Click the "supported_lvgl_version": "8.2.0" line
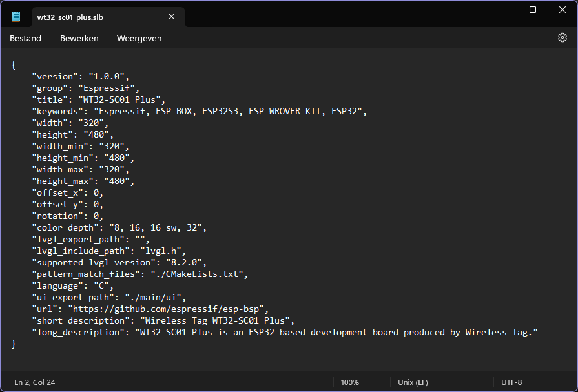The width and height of the screenshot is (578, 392). (x=119, y=262)
